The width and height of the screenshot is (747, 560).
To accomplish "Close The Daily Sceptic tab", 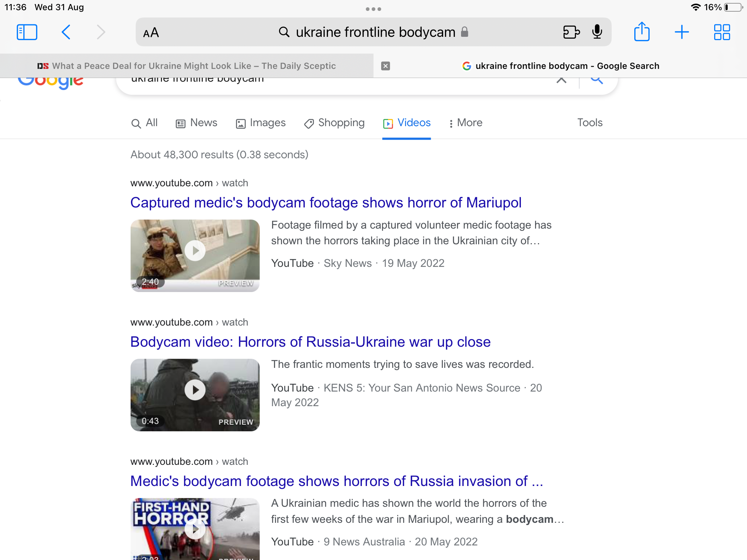I will pos(385,66).
